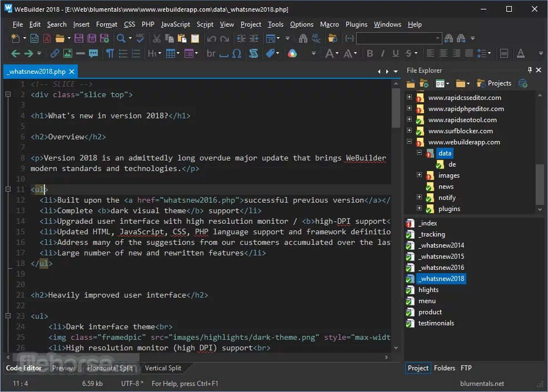This screenshot has width=548, height=392.
Task: Open the H1 heading dropdown arrow
Action: coord(160,53)
